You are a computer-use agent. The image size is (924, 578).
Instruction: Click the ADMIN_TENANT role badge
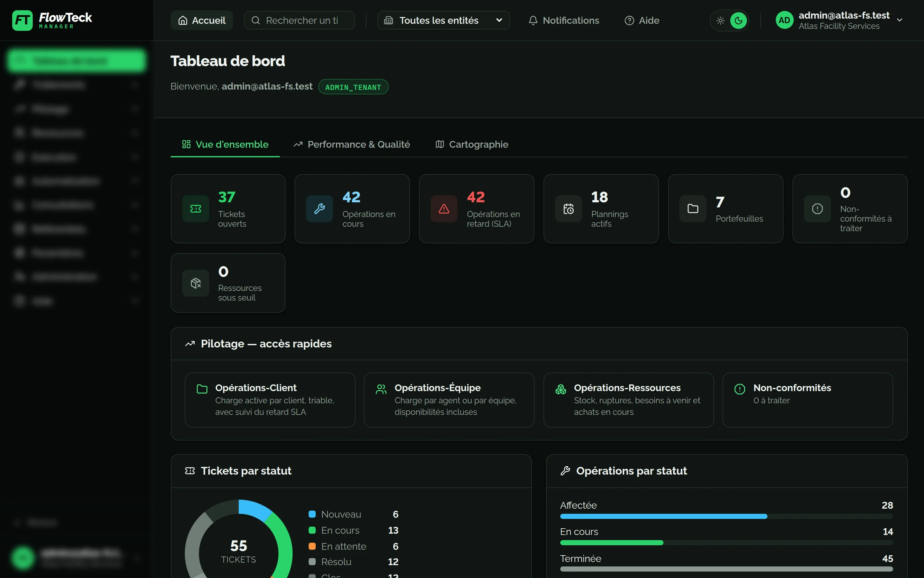coord(353,87)
